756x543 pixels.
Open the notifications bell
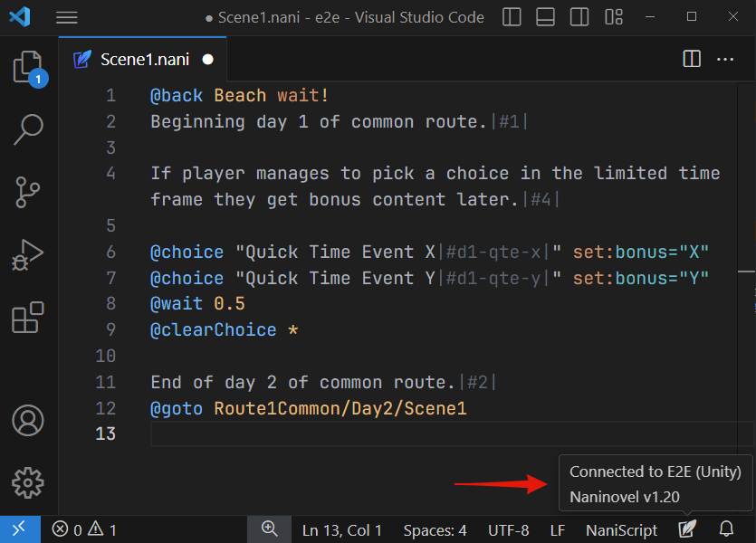point(726,529)
